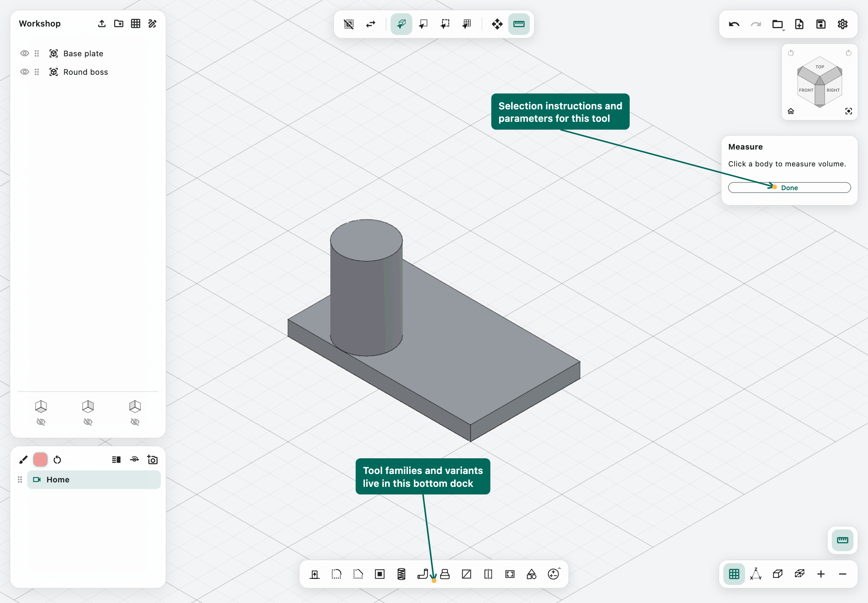This screenshot has height=603, width=868.
Task: Switch to body selection mode
Action: 401,24
